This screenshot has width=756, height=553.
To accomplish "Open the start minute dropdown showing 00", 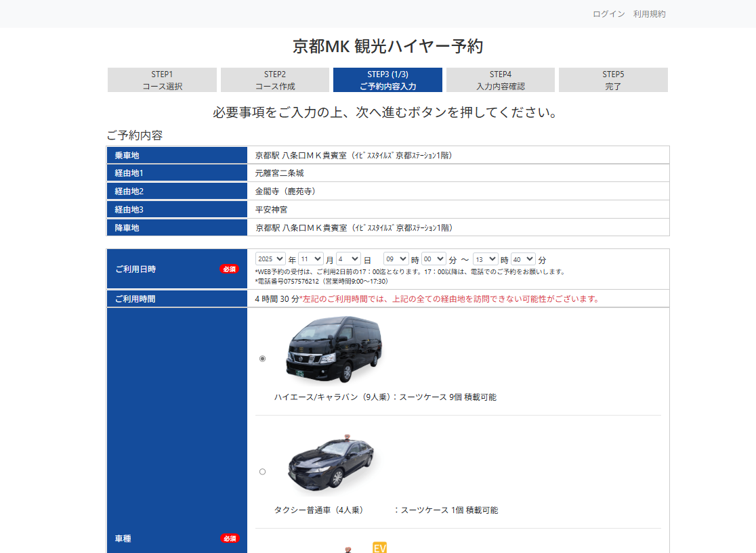I will [x=434, y=259].
